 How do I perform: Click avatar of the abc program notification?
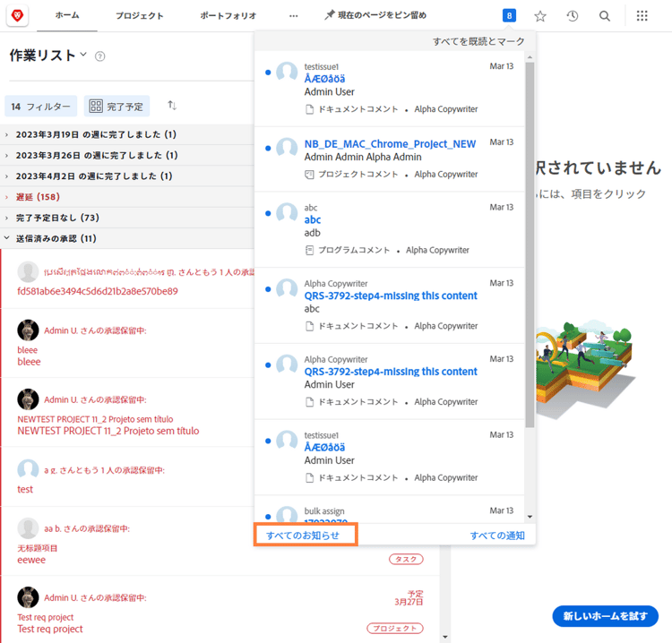pyautogui.click(x=287, y=213)
